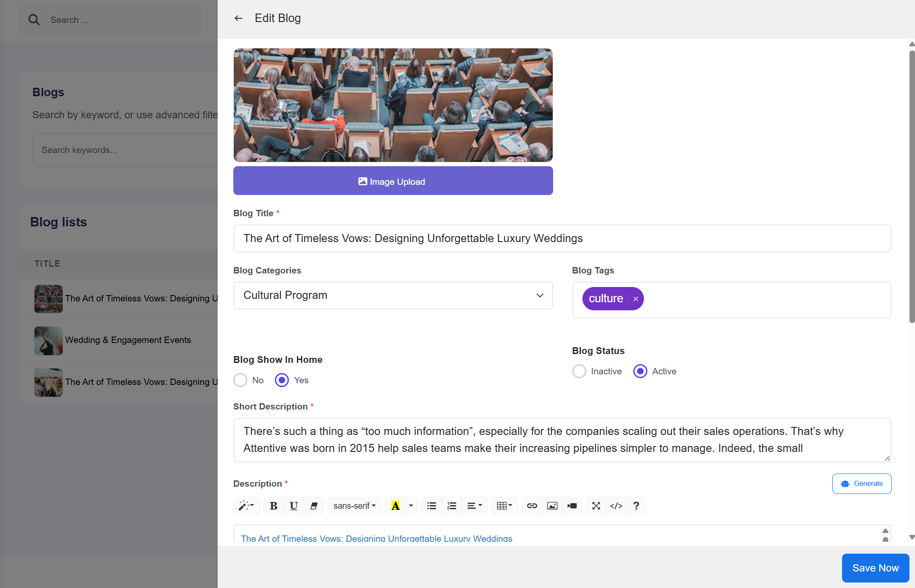The width and height of the screenshot is (915, 588).
Task: Insert an unordered bullet list
Action: coord(431,506)
